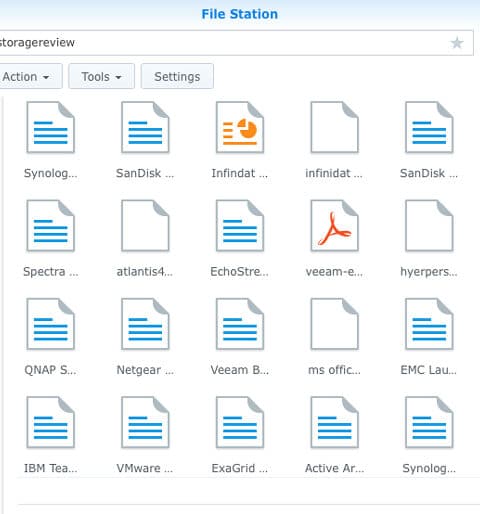Select the atlantis4... blank file icon

[x=145, y=226]
